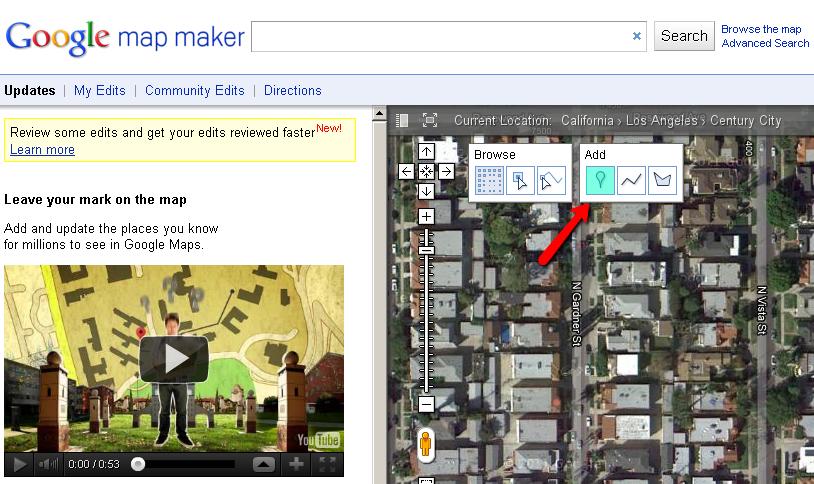Zoom in with the plus button

coord(426,216)
